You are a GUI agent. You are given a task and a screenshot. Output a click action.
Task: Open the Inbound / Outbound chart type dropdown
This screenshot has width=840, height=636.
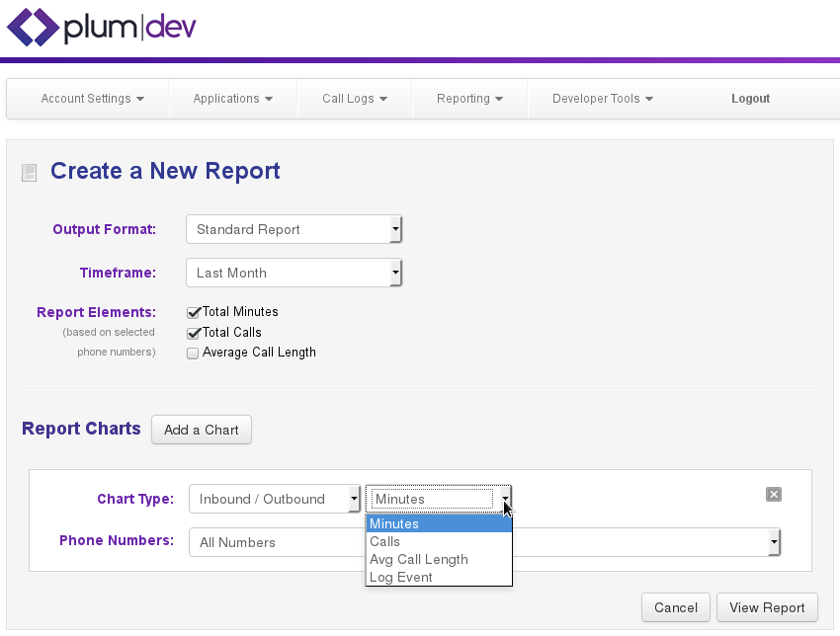tap(275, 499)
